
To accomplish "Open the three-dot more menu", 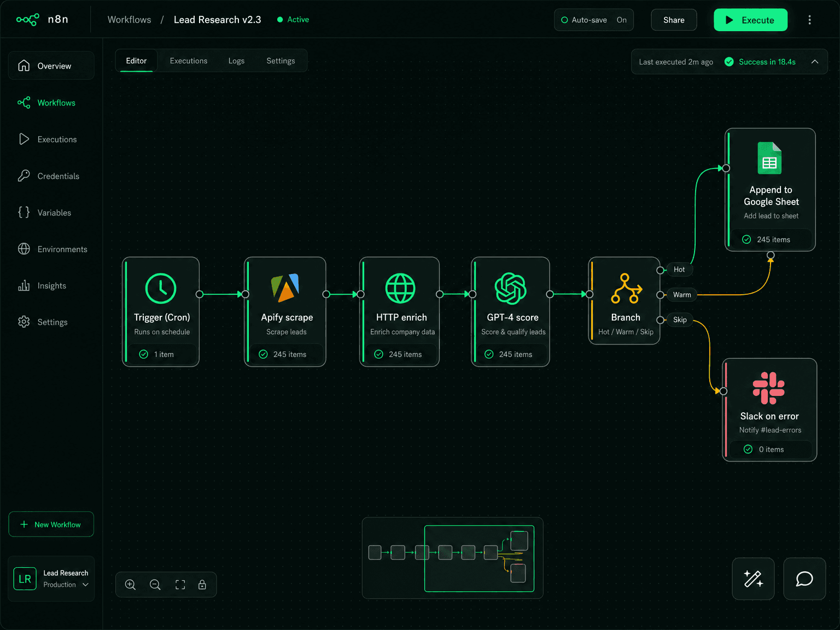I will (810, 20).
